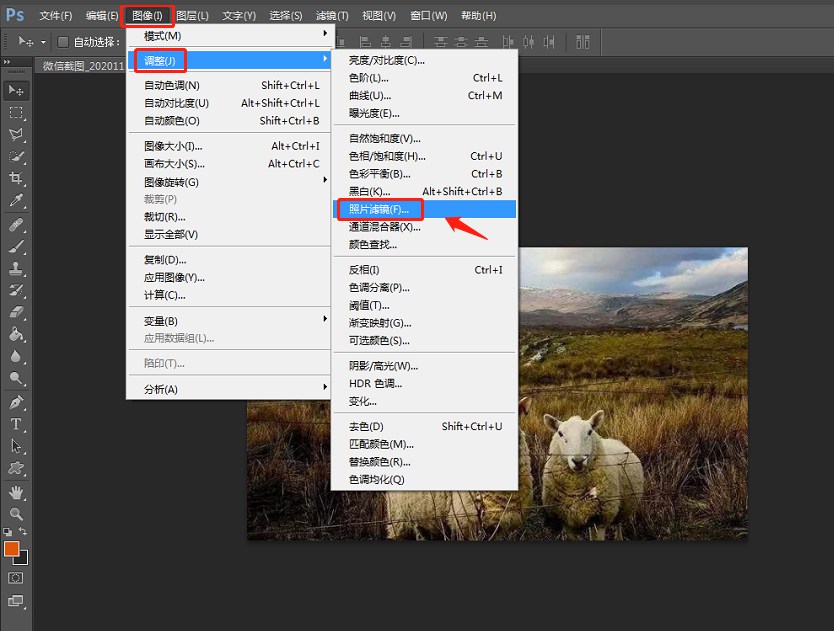
Task: Open the 滤镜 (Filter) menu
Action: (330, 15)
